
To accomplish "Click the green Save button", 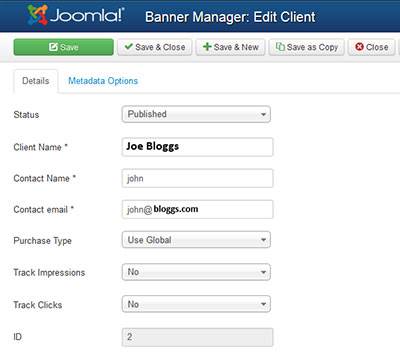I will pos(63,47).
